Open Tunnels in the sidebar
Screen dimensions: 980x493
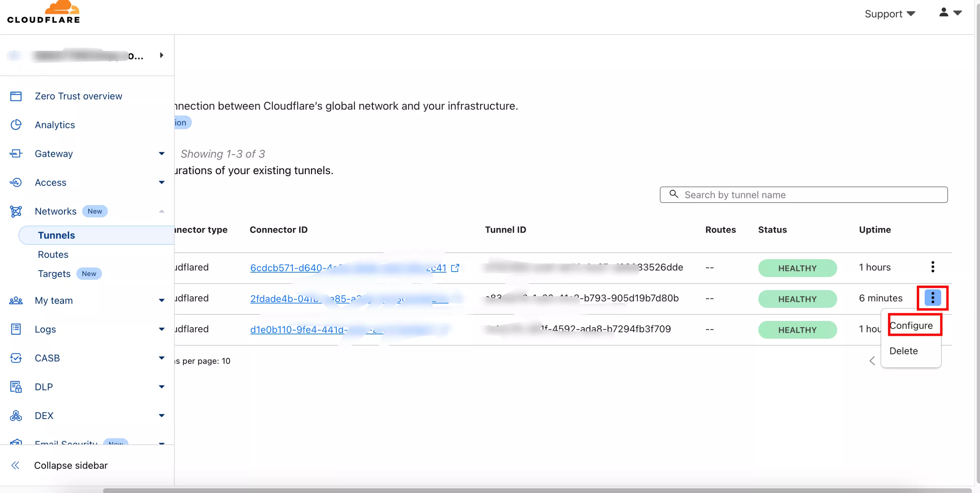tap(96, 235)
